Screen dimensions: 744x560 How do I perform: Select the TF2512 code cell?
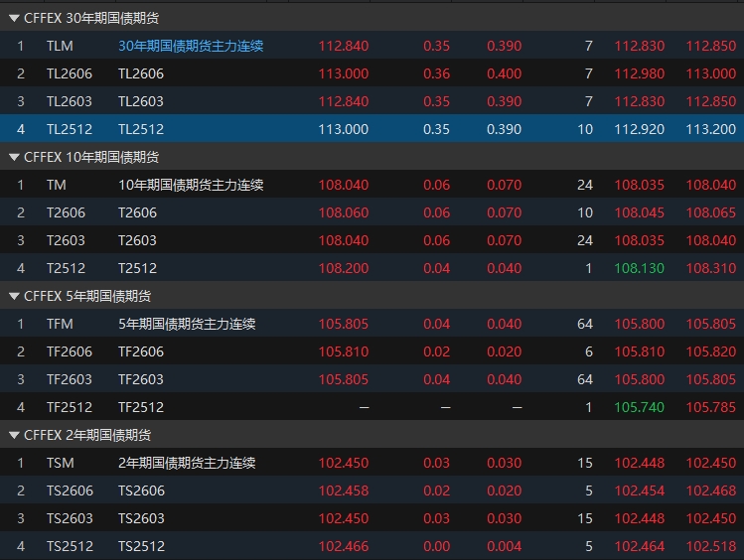[70, 407]
